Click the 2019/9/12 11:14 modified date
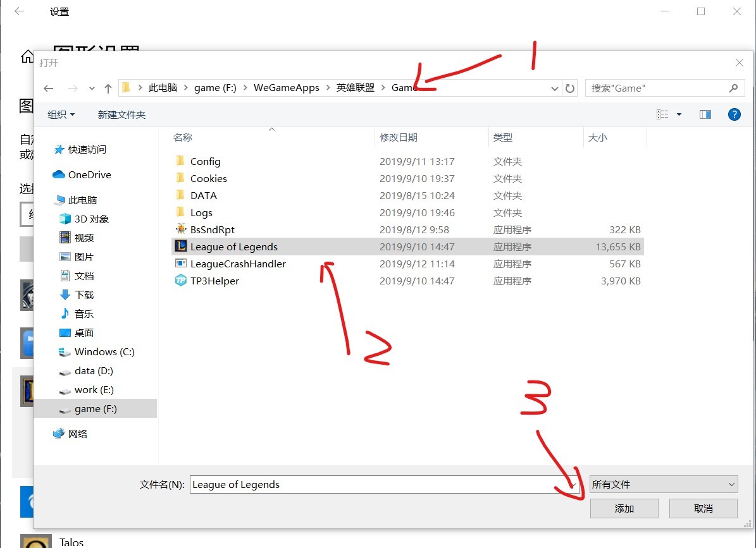756x548 pixels. click(x=417, y=264)
